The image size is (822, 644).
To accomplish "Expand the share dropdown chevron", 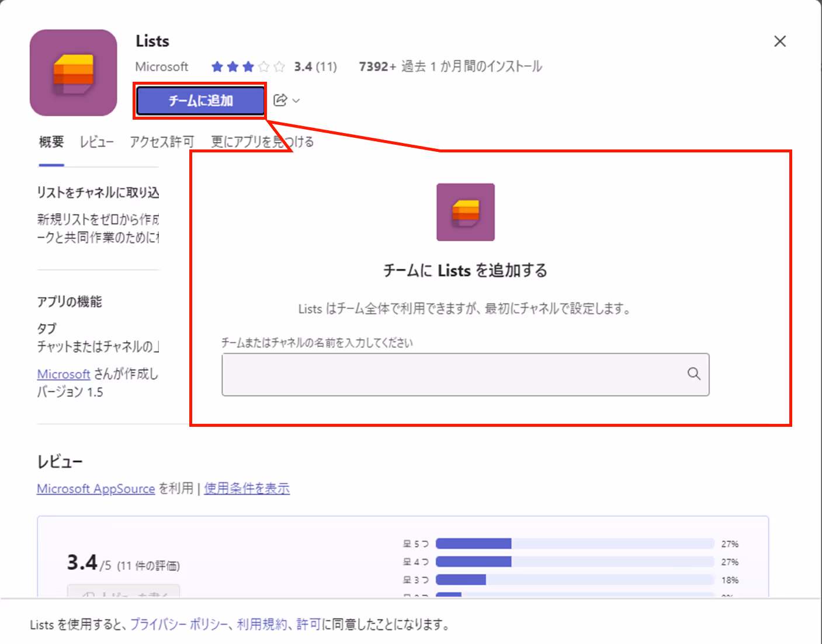I will [296, 101].
